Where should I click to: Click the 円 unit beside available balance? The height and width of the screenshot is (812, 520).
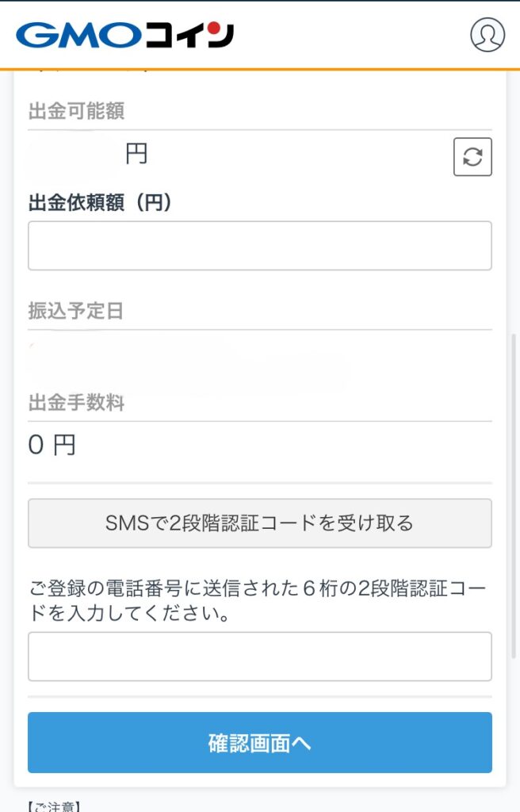coord(136,153)
